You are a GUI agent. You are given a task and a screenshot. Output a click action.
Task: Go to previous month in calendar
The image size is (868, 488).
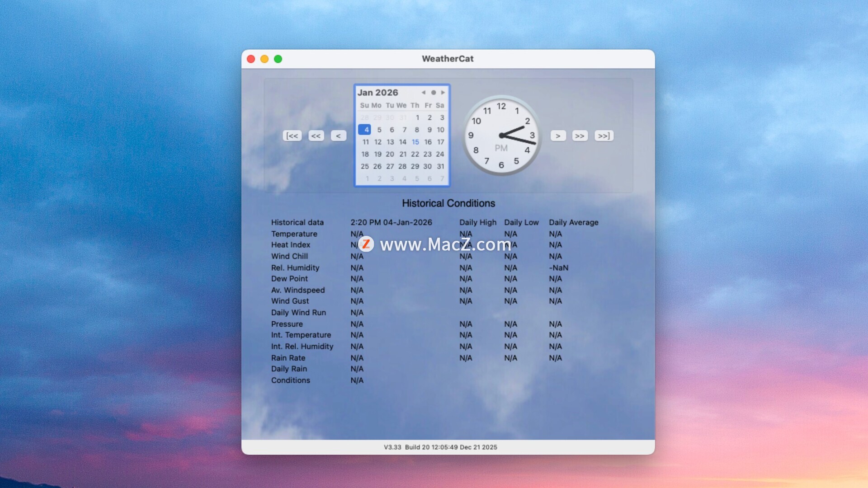(x=424, y=93)
